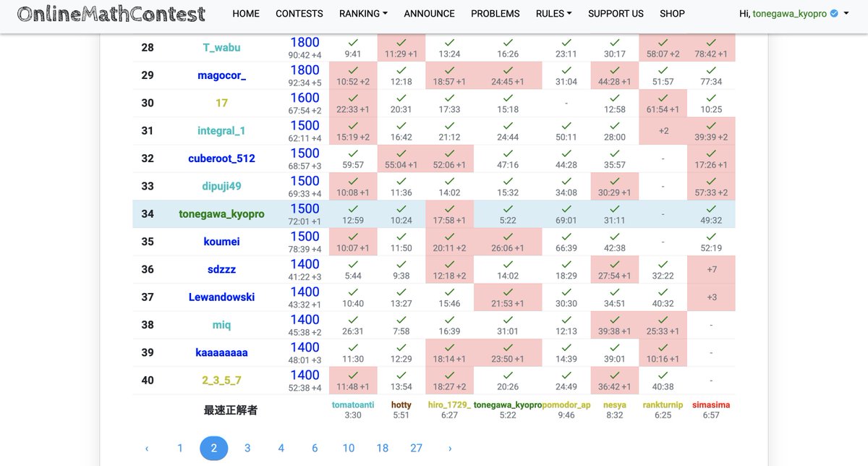Click checkmark above 57:33 +2 in dipuji49 row
868x466 pixels.
tap(711, 181)
